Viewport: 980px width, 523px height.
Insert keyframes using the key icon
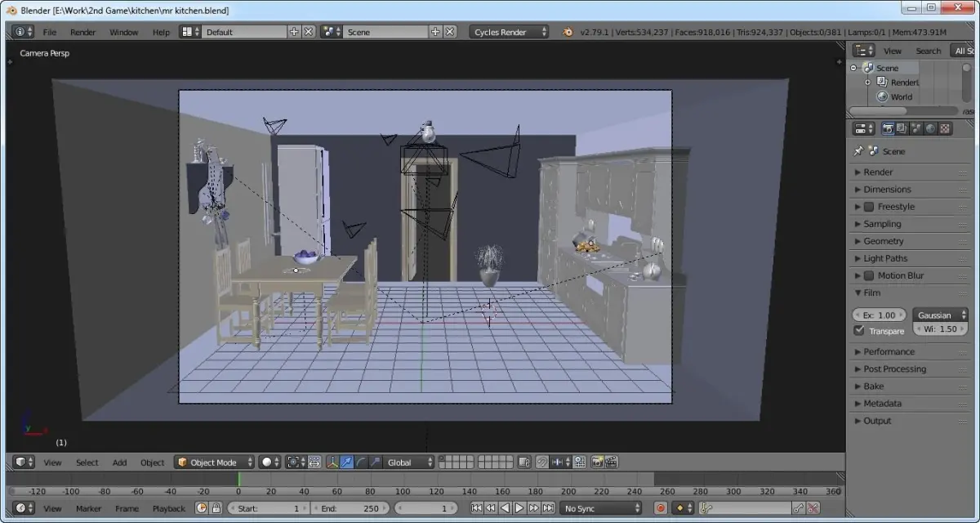pos(798,508)
